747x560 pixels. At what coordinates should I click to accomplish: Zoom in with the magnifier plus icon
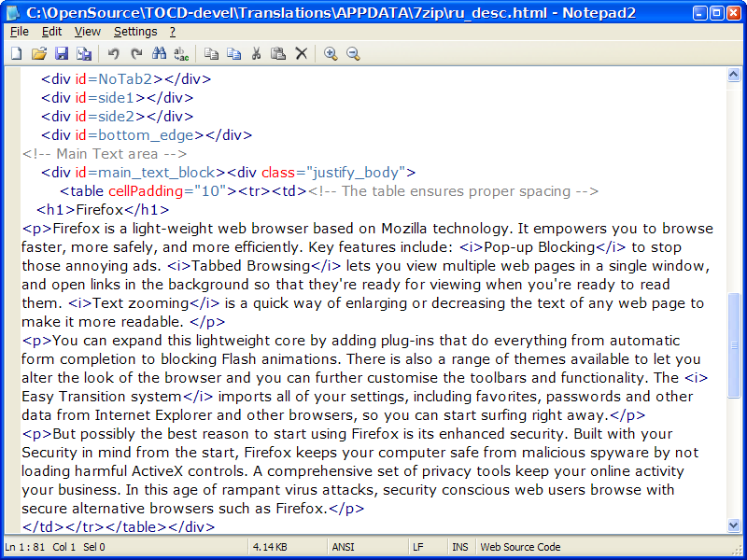331,53
